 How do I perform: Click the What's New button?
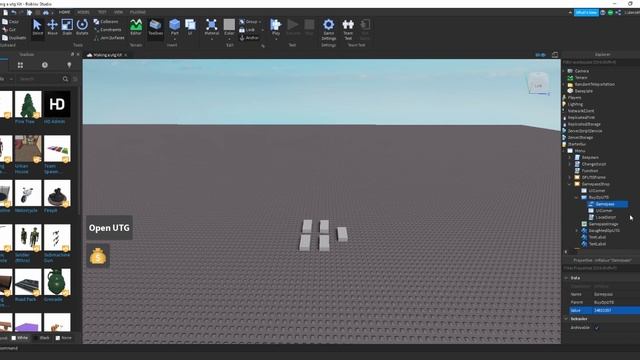click(586, 13)
